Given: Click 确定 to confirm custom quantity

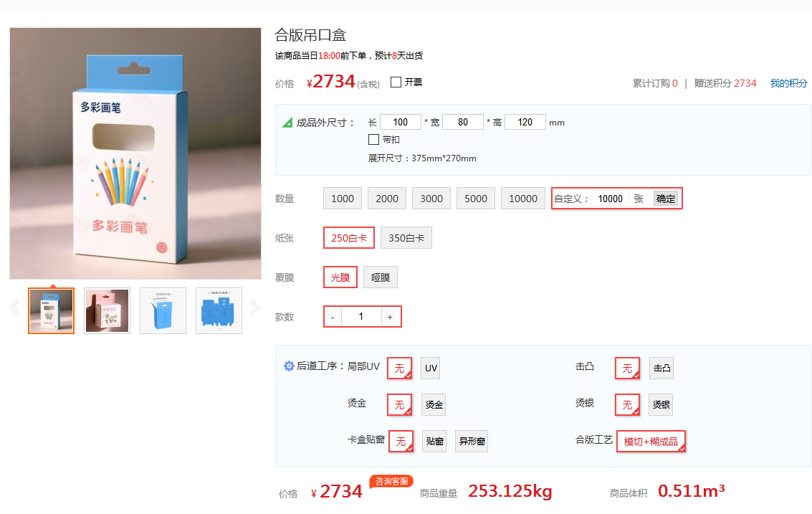Looking at the screenshot, I should (x=665, y=199).
